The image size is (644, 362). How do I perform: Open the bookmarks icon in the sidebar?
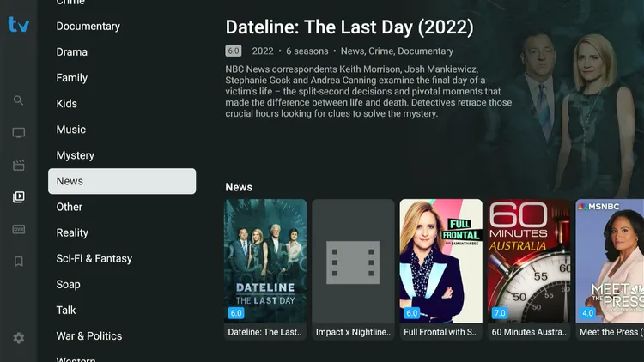pyautogui.click(x=18, y=262)
